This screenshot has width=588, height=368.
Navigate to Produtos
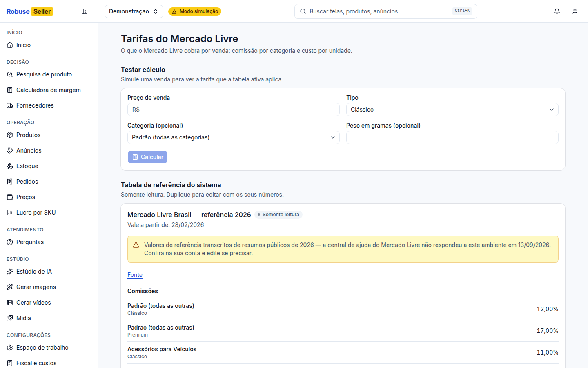point(49,135)
